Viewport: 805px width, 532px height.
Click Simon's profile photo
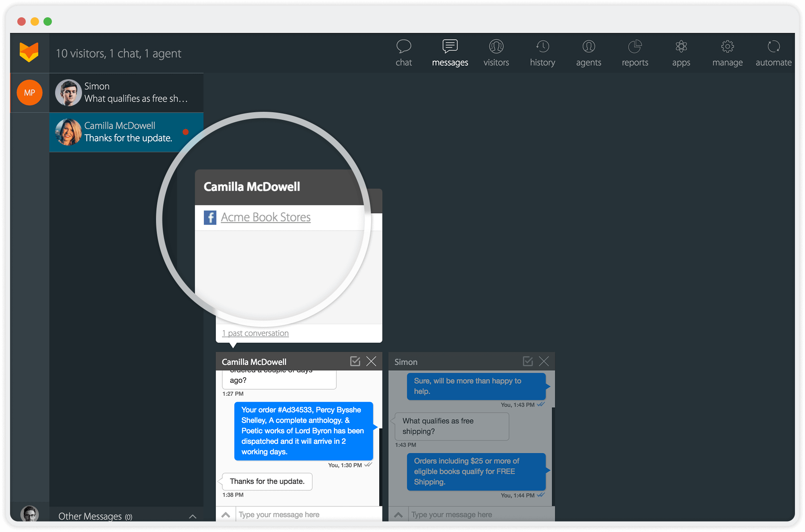point(68,92)
